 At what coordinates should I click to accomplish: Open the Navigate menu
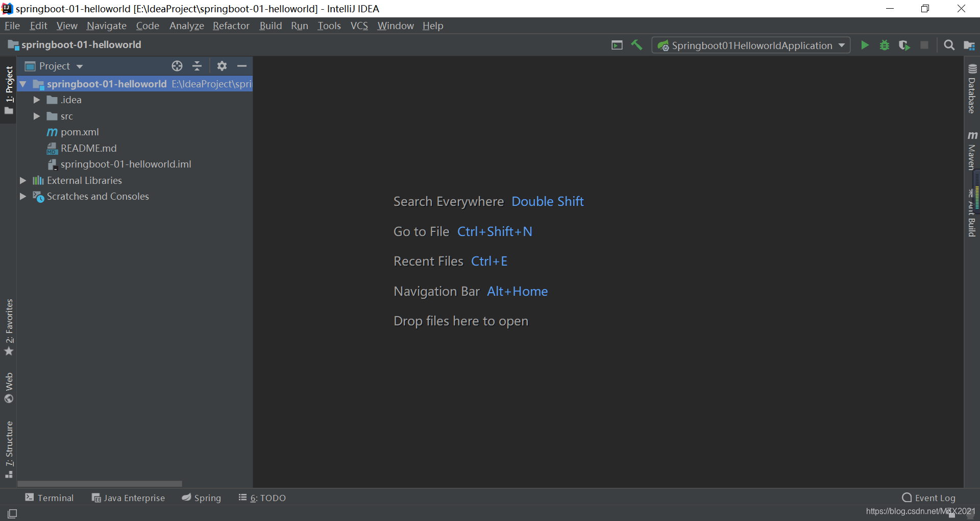107,26
